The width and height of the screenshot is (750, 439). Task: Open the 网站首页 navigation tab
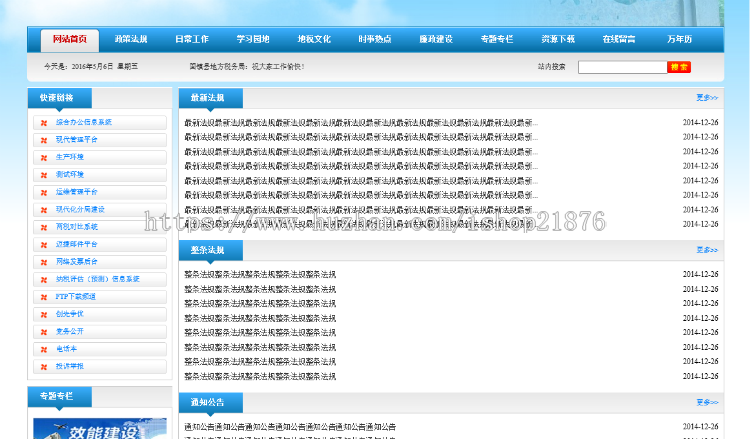[70, 39]
